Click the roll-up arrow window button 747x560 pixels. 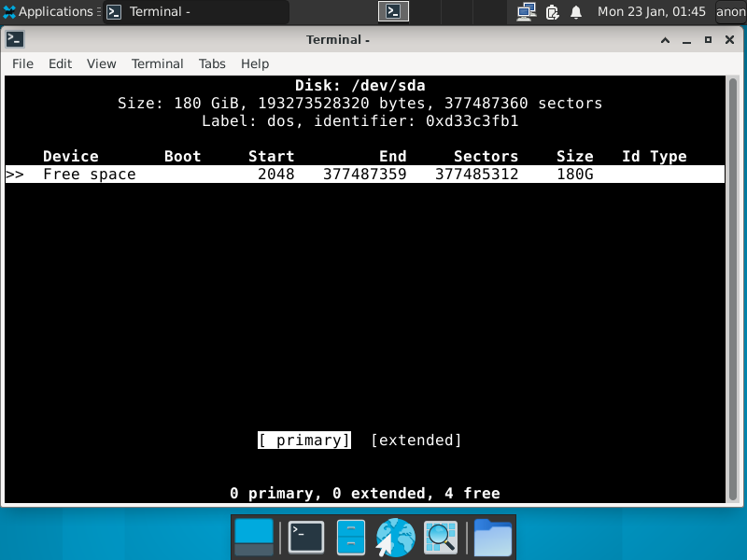point(665,40)
